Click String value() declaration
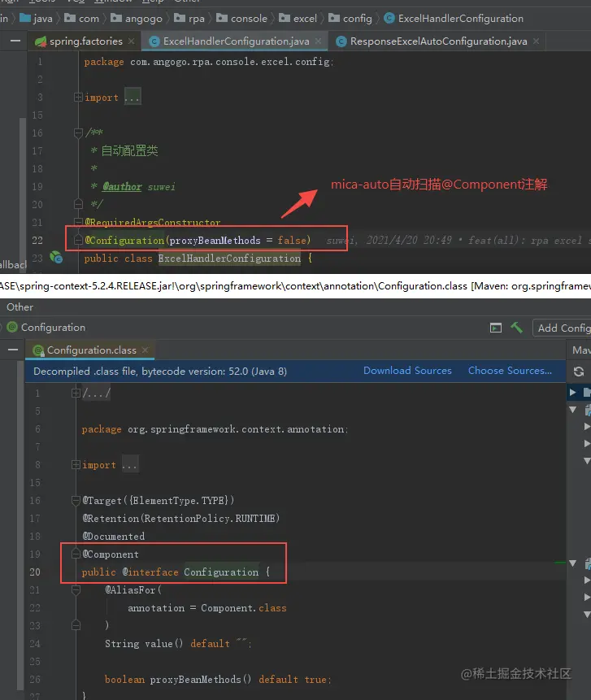The height and width of the screenshot is (700, 591). coord(178,643)
